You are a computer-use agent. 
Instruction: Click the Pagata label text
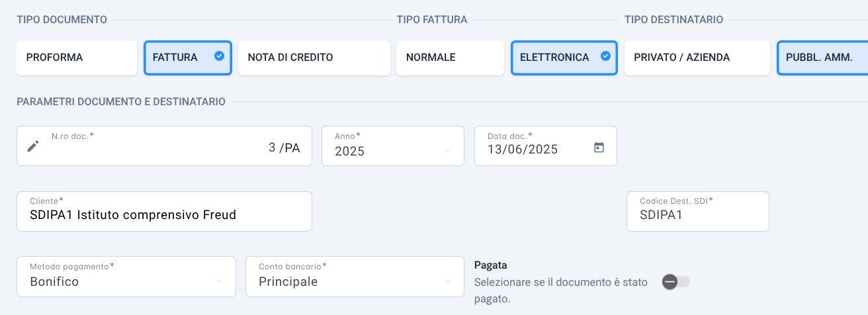[x=491, y=265]
